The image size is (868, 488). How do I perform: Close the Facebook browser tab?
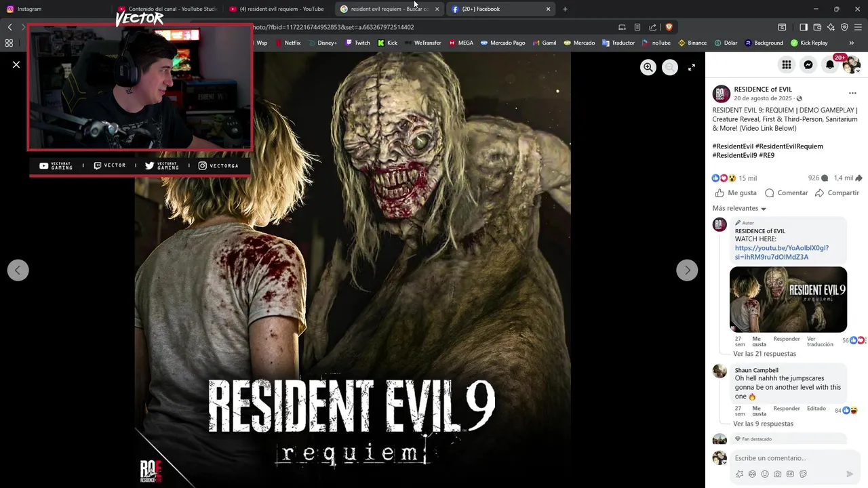tap(549, 9)
